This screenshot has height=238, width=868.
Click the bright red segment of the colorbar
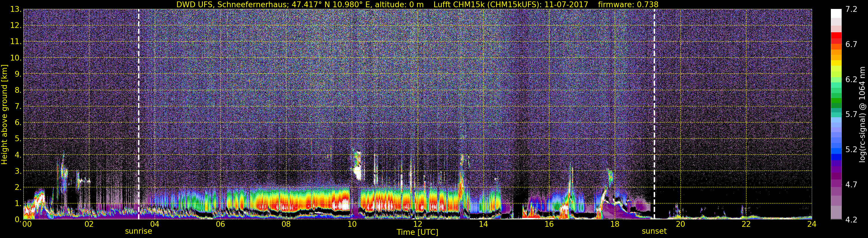pos(836,35)
